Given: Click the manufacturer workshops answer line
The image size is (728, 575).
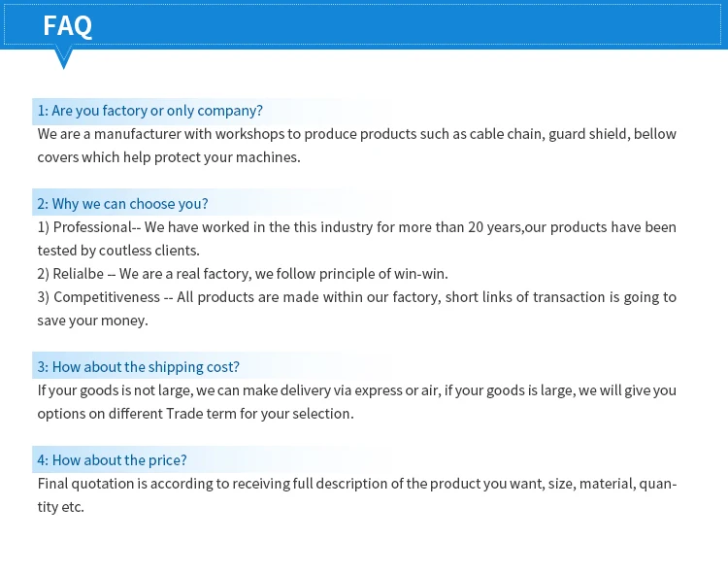Looking at the screenshot, I should 356,134.
